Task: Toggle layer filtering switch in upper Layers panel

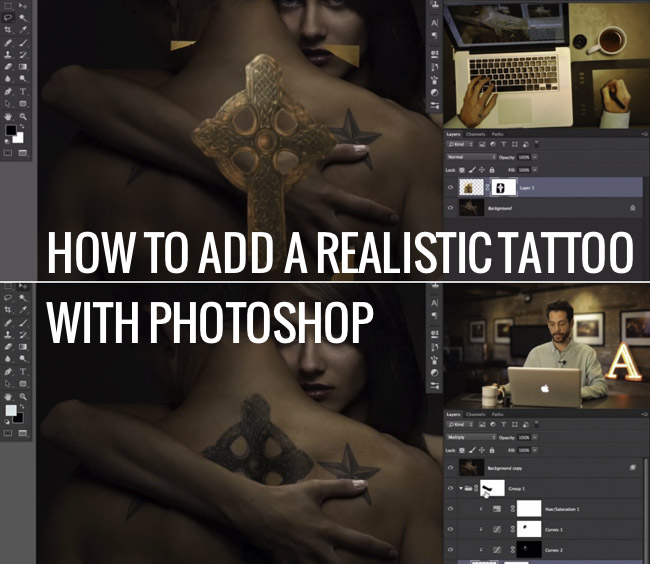Action: click(x=536, y=144)
